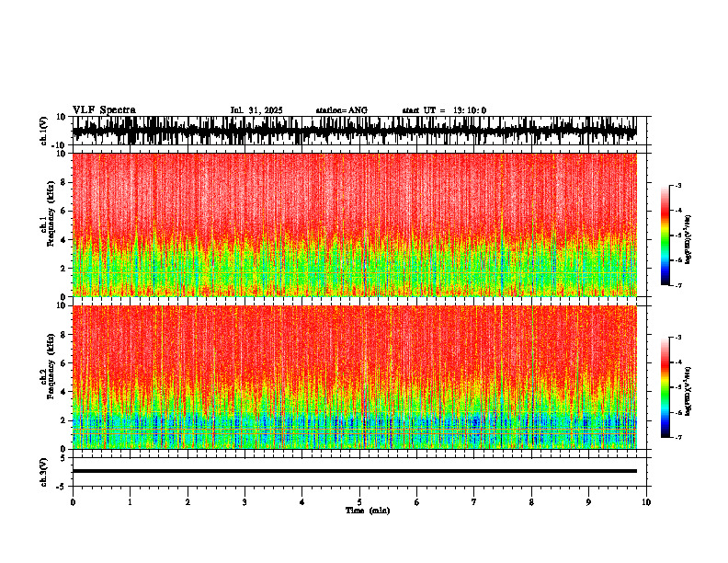Click time axis tick label 6
This screenshot has width=728, height=563.
417,502
